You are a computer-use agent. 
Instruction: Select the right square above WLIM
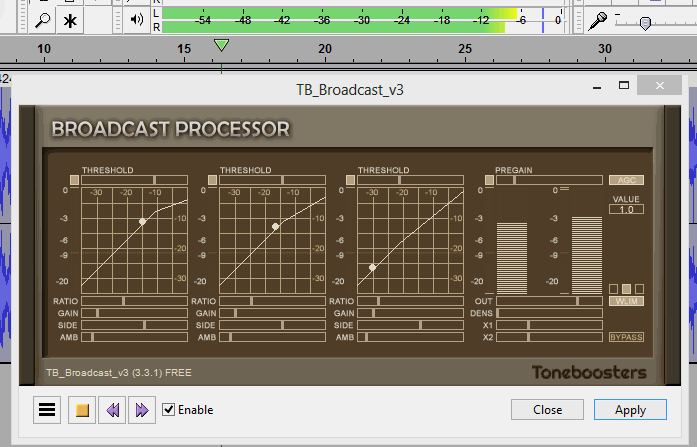point(639,289)
